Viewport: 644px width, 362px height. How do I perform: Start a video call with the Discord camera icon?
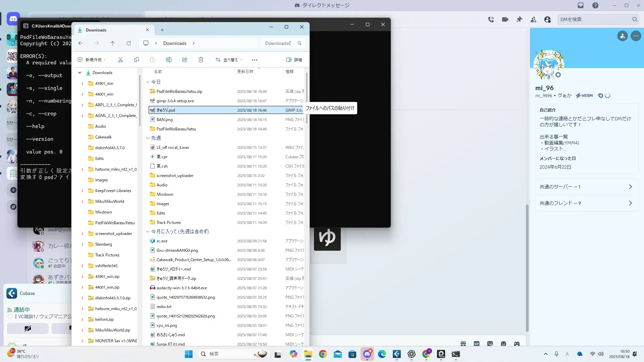[x=505, y=19]
